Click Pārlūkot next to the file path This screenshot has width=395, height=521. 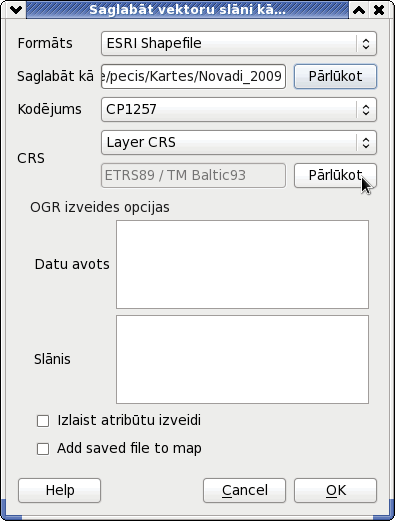(x=335, y=76)
